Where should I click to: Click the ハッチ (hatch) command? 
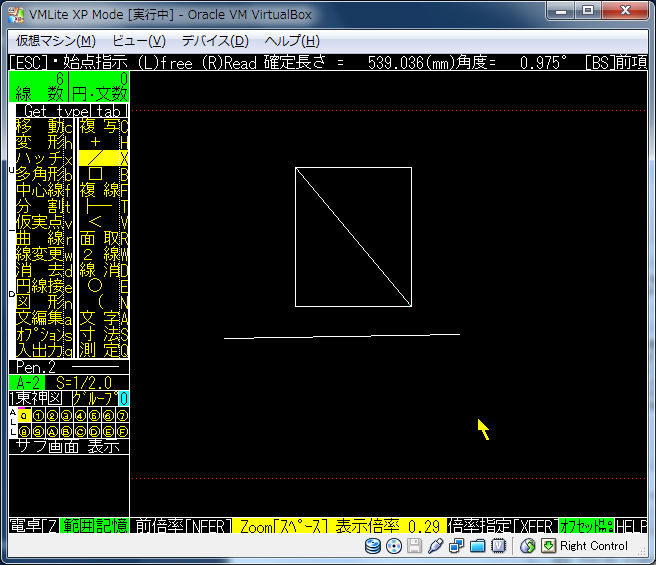tap(40, 159)
